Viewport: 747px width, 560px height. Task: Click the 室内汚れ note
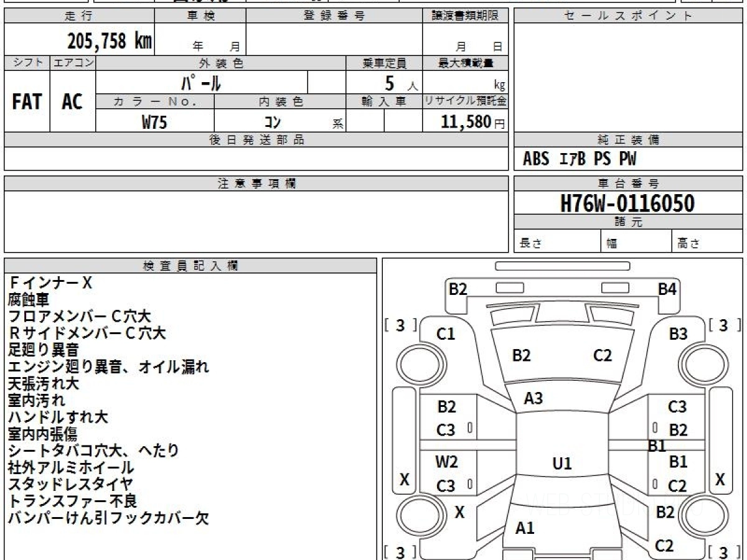click(36, 401)
